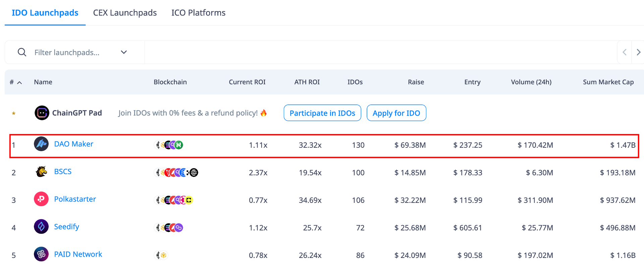Click the ChainGPT promo text about 0% fees
The width and height of the screenshot is (644, 266).
point(192,113)
